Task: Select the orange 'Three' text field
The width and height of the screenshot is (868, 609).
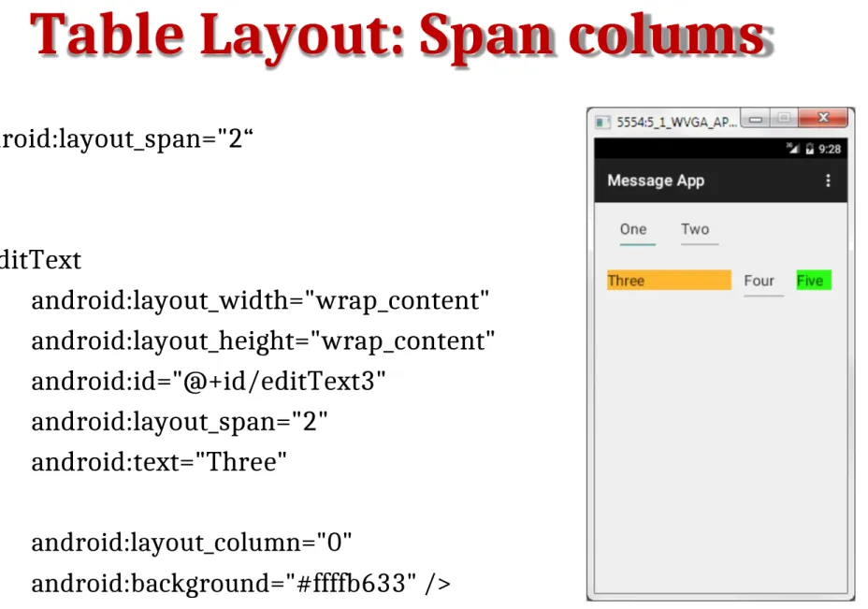Action: click(x=669, y=280)
